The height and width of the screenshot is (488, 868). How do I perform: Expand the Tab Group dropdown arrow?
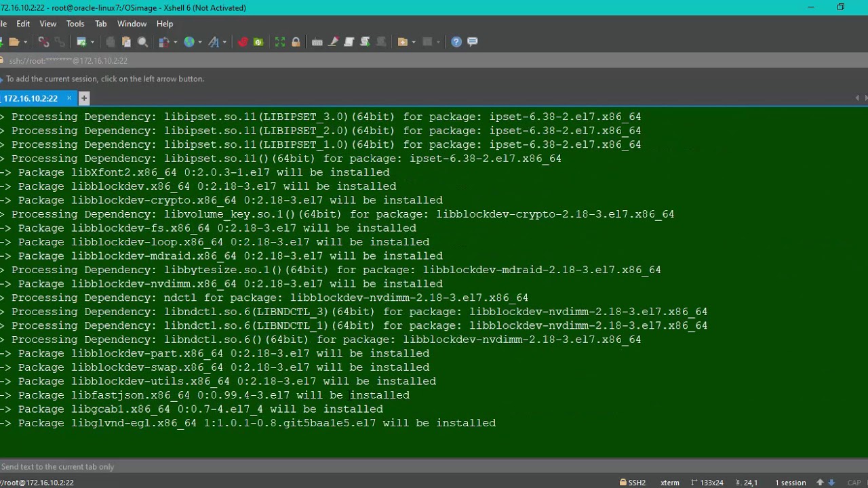pyautogui.click(x=414, y=42)
